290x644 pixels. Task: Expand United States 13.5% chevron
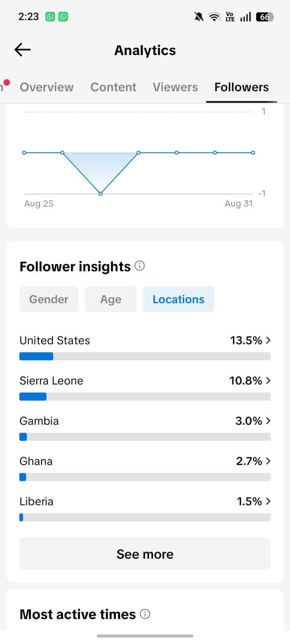click(268, 340)
